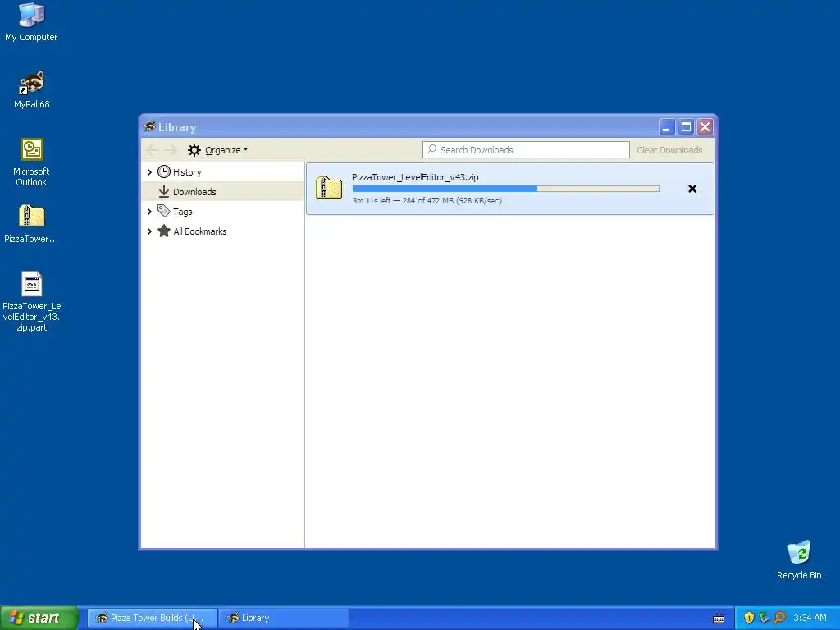Open the My Computer desktop icon
The width and height of the screenshot is (840, 630).
point(31,22)
